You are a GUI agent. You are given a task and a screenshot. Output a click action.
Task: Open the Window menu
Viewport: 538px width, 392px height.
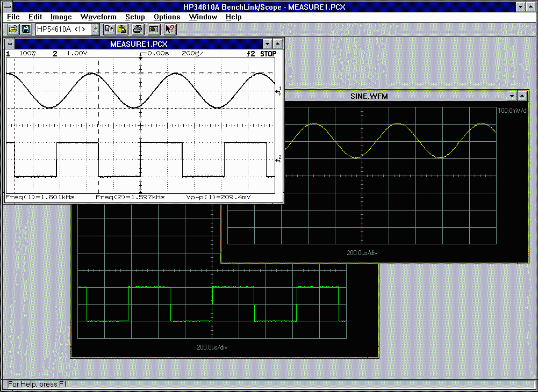(x=203, y=17)
